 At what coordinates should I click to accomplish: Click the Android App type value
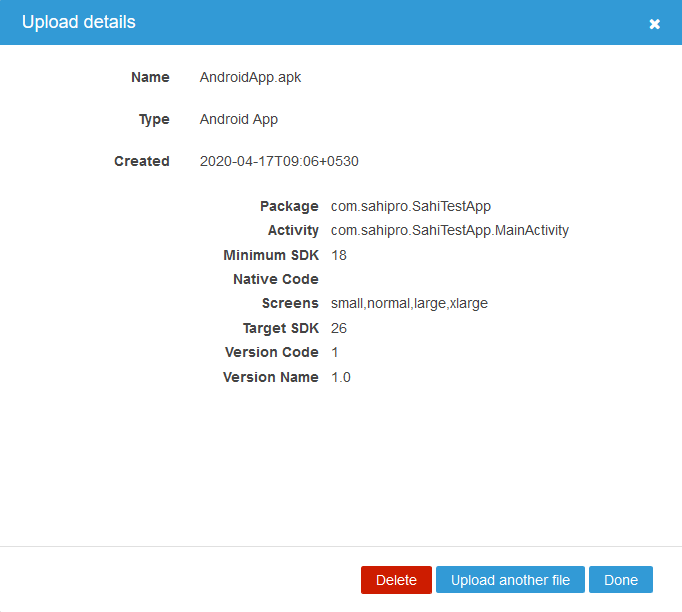click(239, 120)
